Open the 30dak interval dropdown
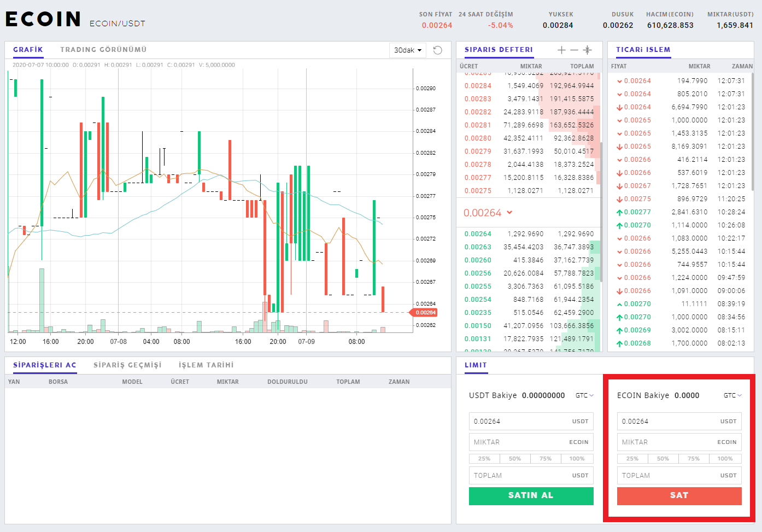 click(x=408, y=50)
